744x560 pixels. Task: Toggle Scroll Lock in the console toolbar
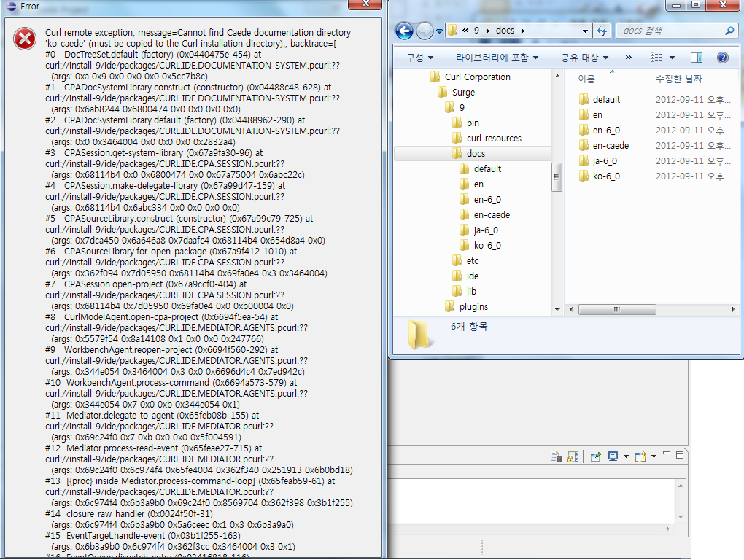click(x=573, y=456)
